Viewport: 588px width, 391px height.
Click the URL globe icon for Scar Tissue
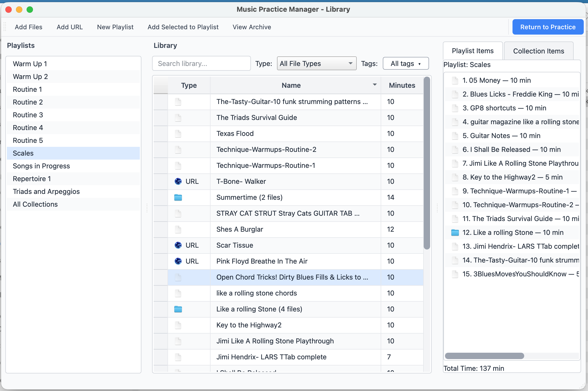(178, 245)
